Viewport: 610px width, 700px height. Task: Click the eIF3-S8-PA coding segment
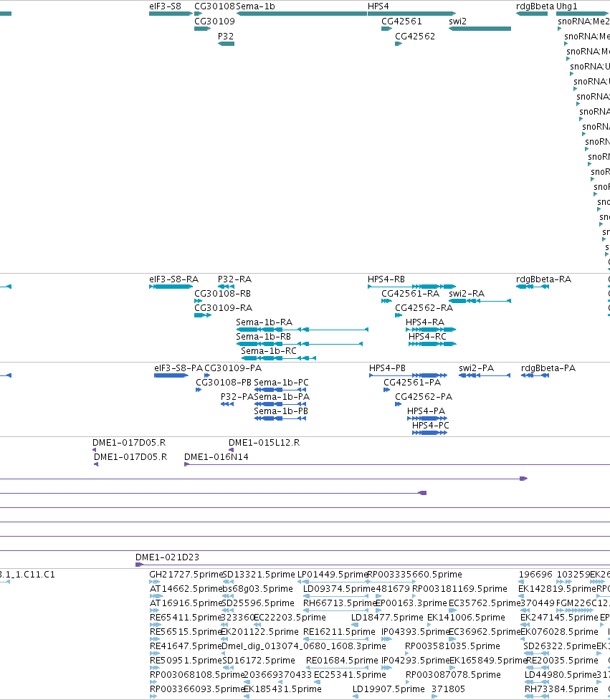171,375
